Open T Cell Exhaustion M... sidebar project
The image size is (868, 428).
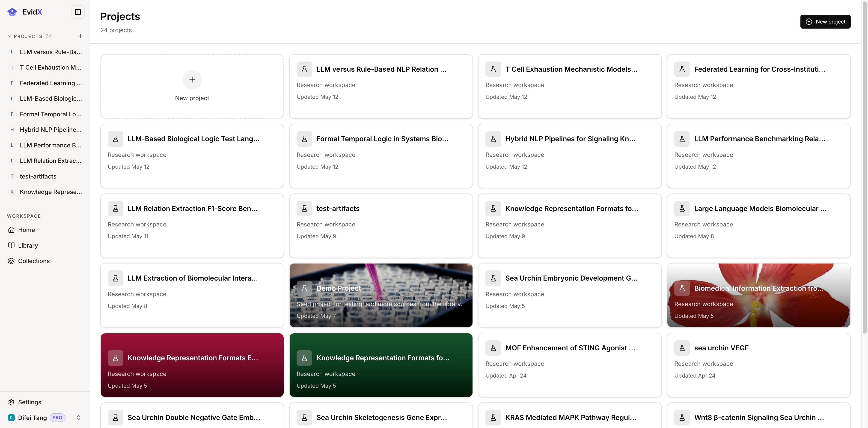[x=45, y=68]
